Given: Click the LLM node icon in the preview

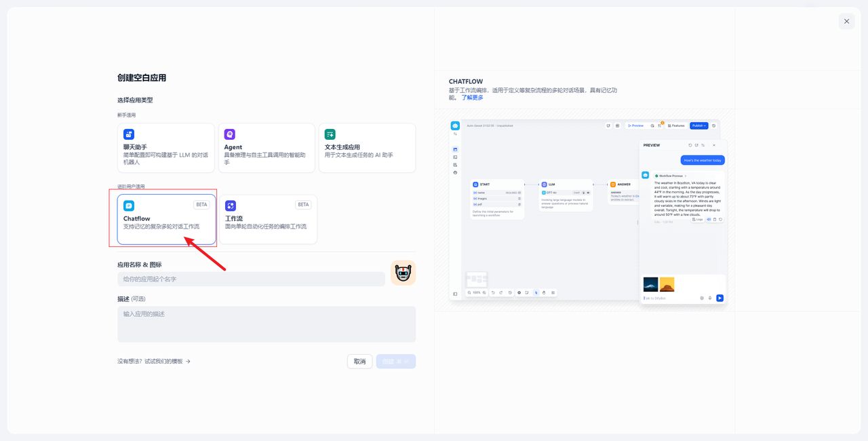Looking at the screenshot, I should coord(545,184).
